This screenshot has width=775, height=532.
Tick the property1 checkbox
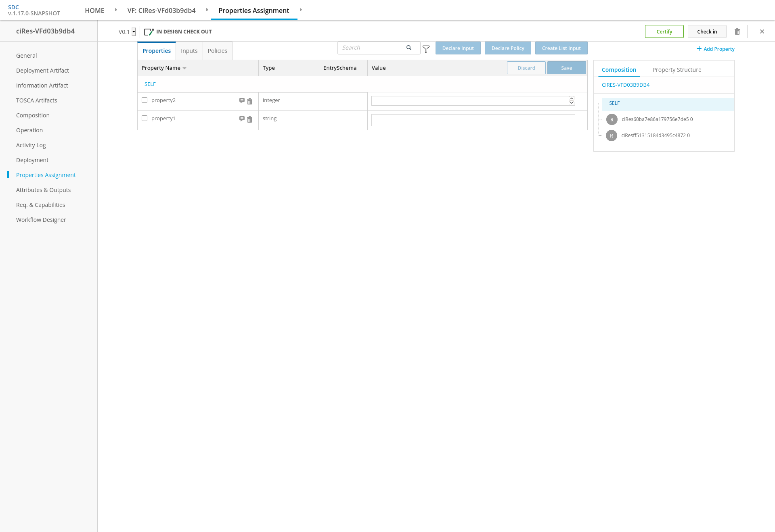click(x=145, y=118)
